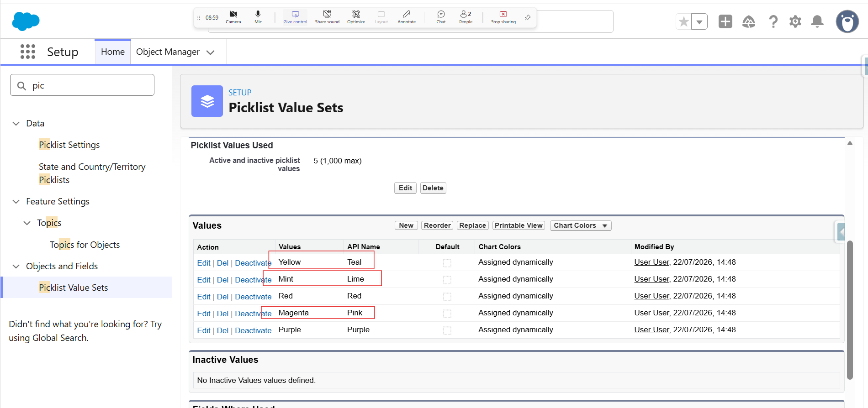Click the Delete button above Values

point(433,188)
